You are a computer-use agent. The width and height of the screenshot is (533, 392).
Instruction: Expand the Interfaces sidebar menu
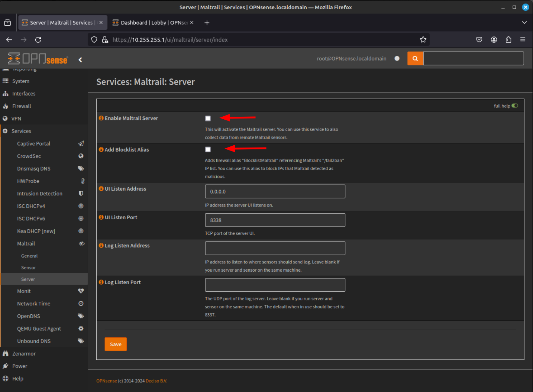tap(44, 94)
